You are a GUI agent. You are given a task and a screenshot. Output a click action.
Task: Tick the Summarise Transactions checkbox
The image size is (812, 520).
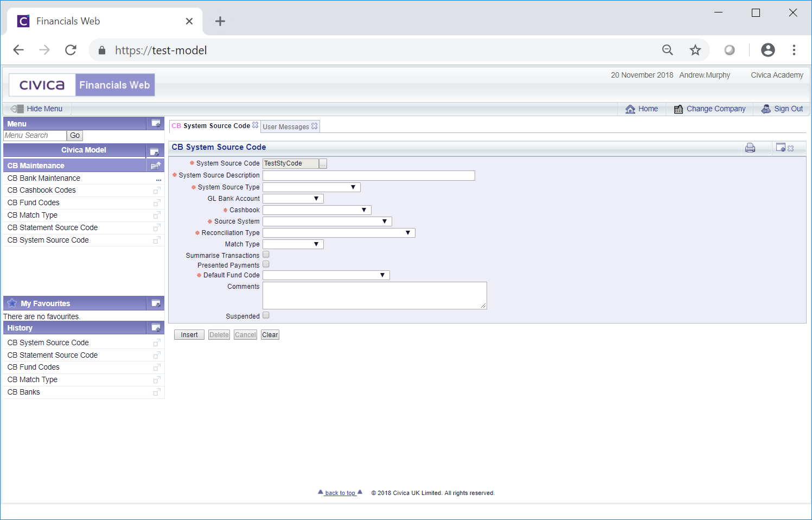tap(266, 255)
